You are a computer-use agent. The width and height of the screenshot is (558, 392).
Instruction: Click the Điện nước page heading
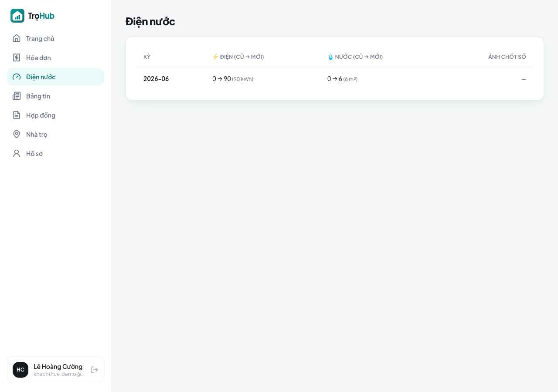click(x=150, y=21)
